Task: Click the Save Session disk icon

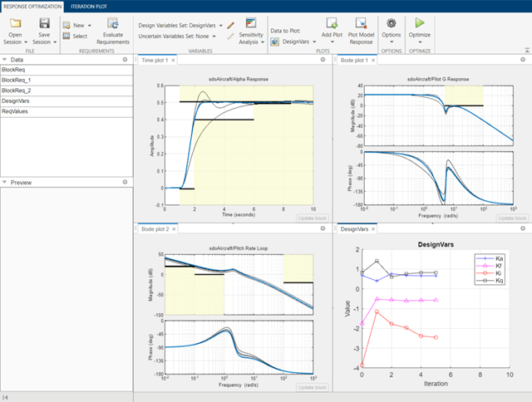Action: [x=44, y=22]
